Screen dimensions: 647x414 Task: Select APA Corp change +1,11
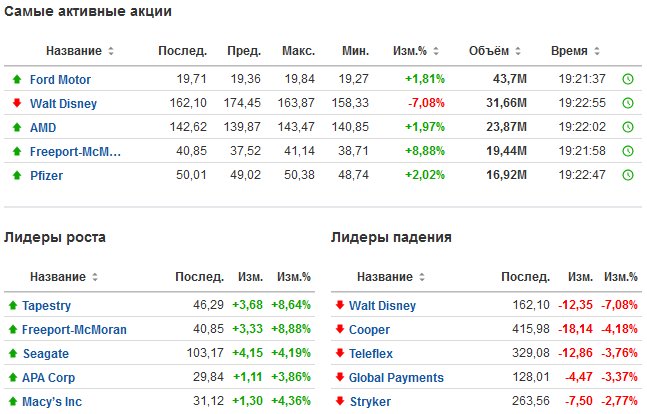coord(248,377)
